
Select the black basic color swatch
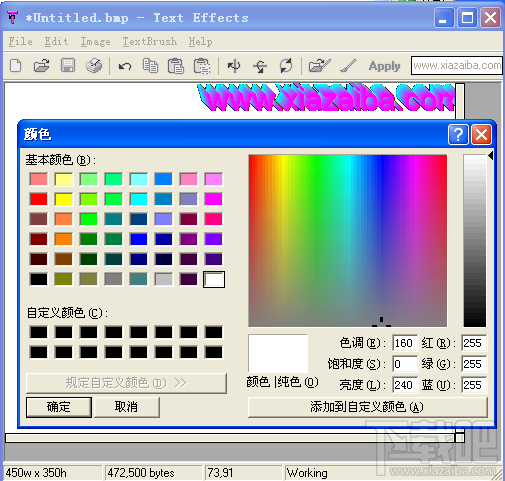click(39, 279)
